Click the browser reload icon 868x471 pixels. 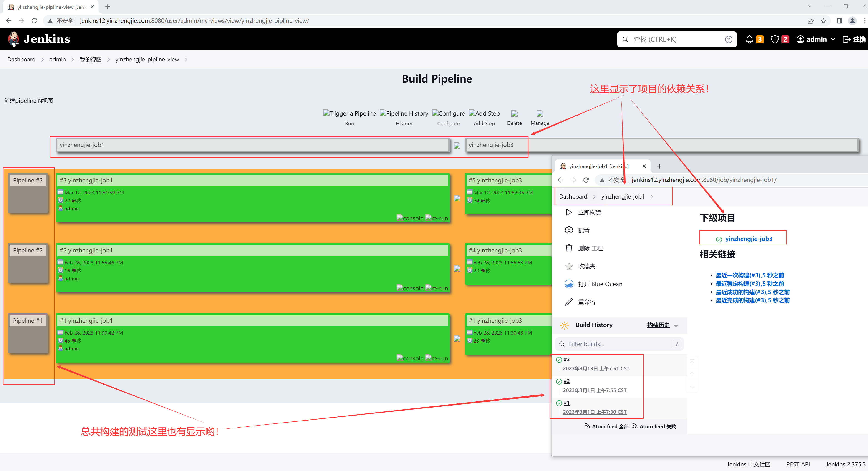pyautogui.click(x=34, y=21)
